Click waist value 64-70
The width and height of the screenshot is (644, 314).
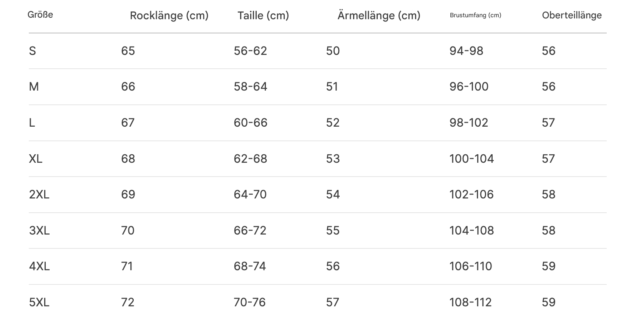coord(250,195)
